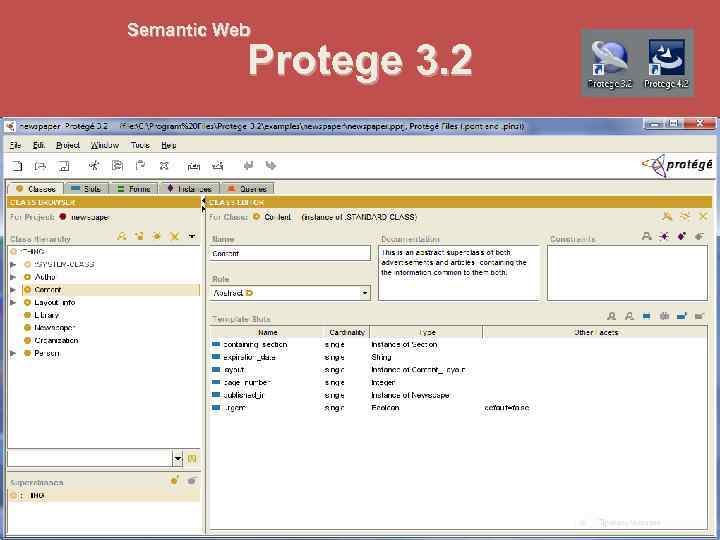Image resolution: width=720 pixels, height=540 pixels.
Task: Expand the Person tree node
Action: click(13, 353)
